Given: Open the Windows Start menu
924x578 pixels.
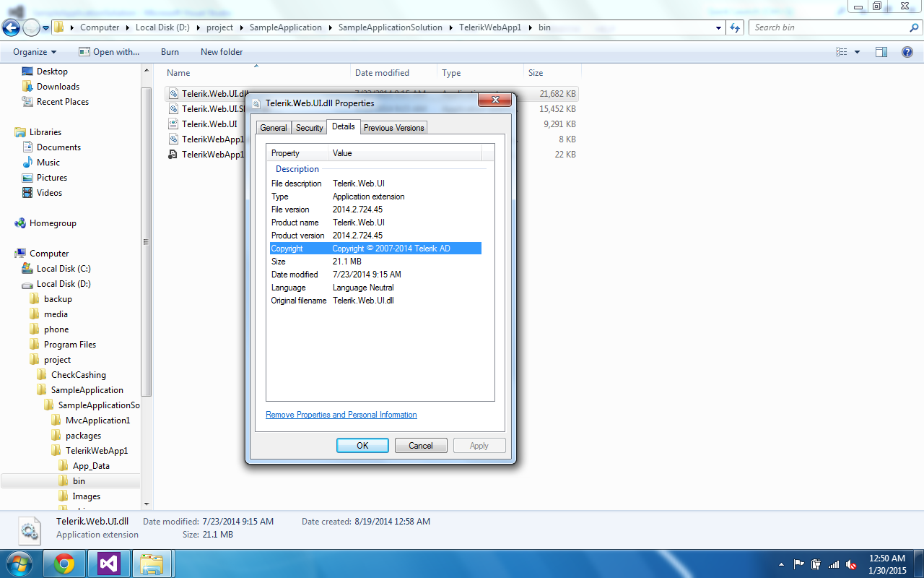Looking at the screenshot, I should [19, 564].
